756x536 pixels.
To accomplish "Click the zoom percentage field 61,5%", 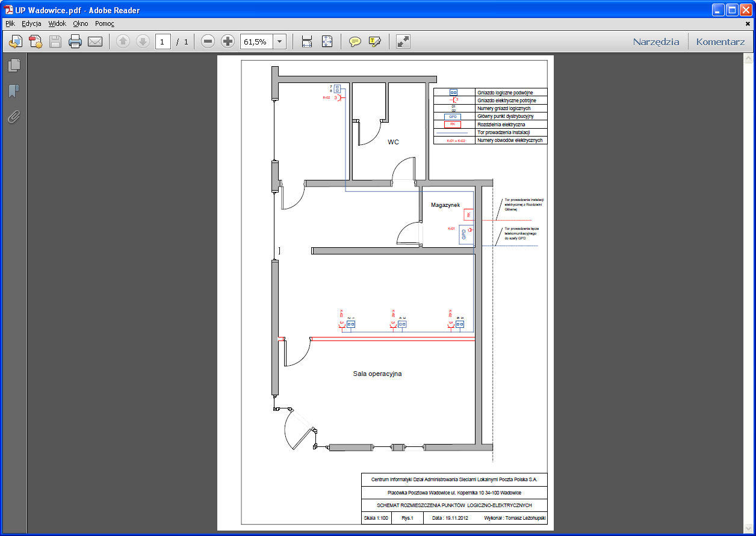I will pos(256,42).
